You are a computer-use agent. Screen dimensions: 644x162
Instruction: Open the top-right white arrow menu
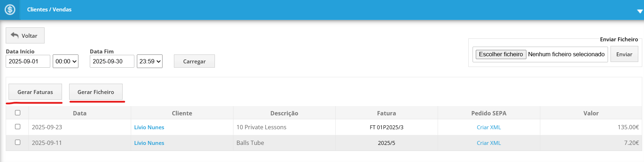tap(639, 11)
